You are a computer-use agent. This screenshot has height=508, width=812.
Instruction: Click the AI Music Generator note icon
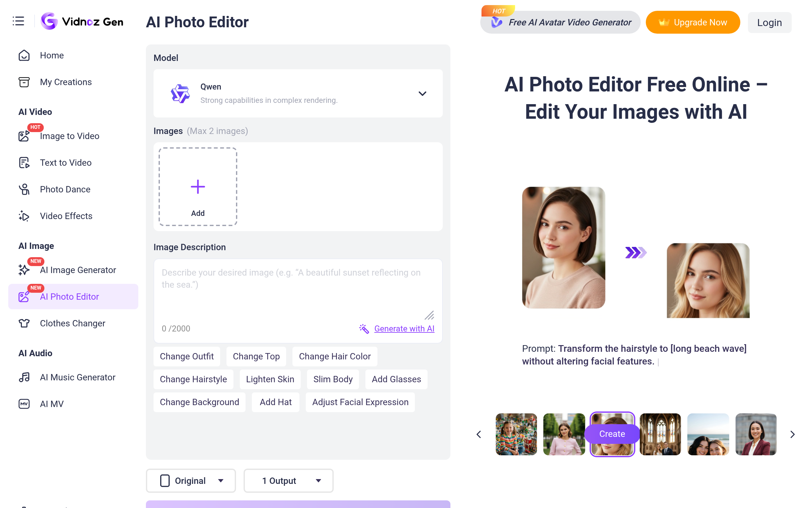click(24, 377)
